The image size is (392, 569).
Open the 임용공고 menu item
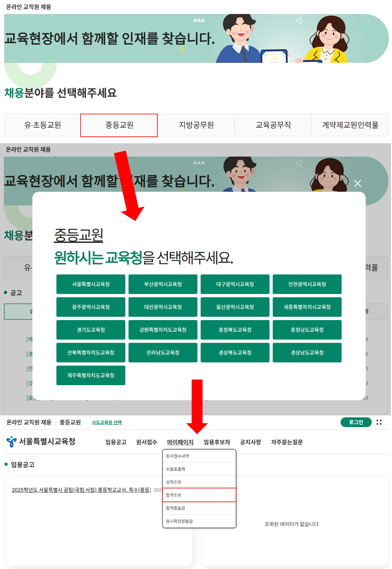pos(116,442)
